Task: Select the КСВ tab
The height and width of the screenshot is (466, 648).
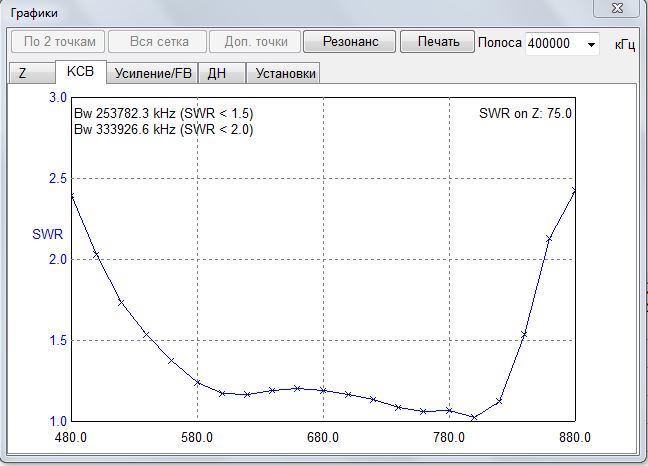Action: pyautogui.click(x=81, y=72)
